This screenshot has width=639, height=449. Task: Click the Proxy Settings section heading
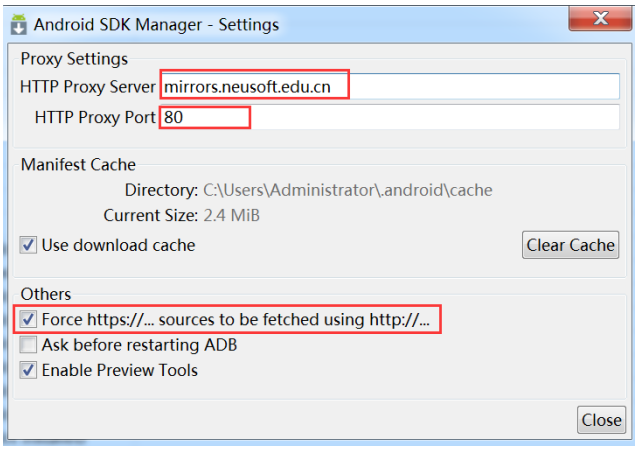click(x=74, y=59)
